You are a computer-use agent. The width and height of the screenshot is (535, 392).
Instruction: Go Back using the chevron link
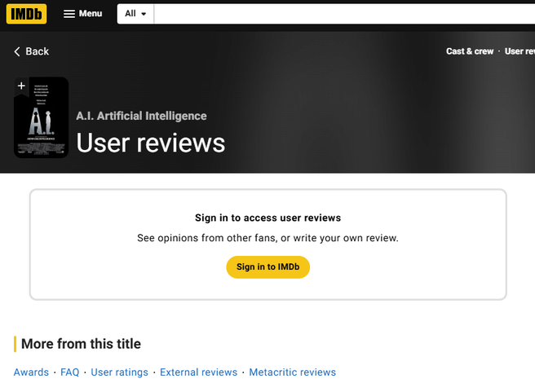click(31, 51)
